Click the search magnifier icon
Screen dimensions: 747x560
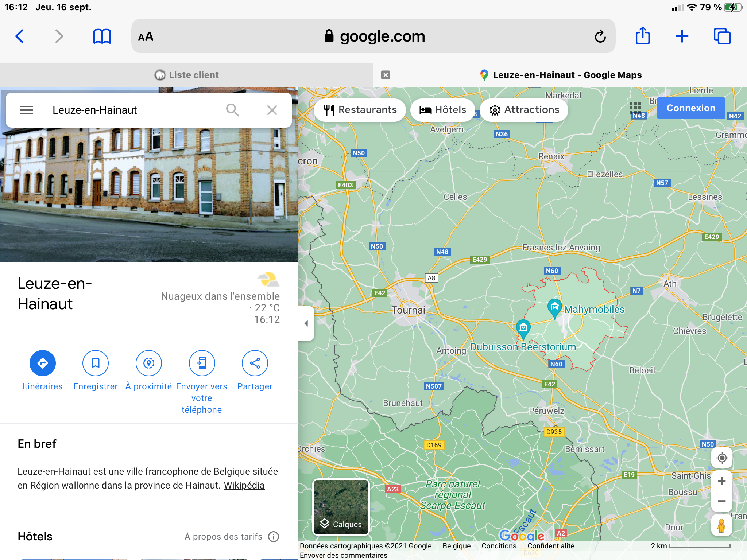[x=232, y=110]
